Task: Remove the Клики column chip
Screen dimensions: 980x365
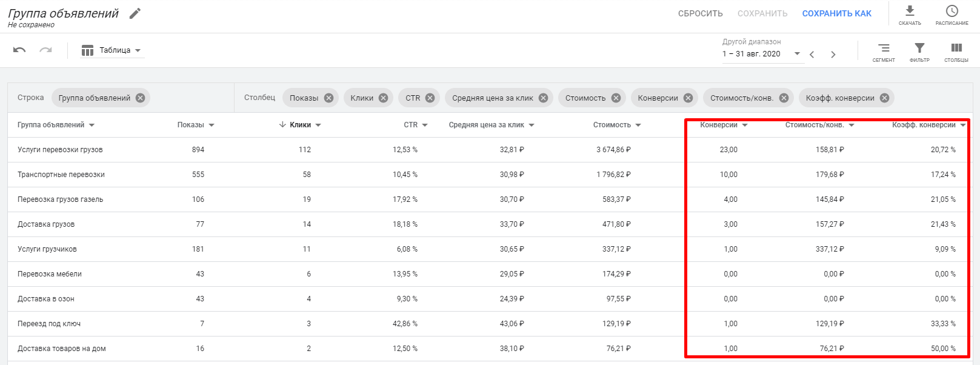Action: click(x=384, y=98)
